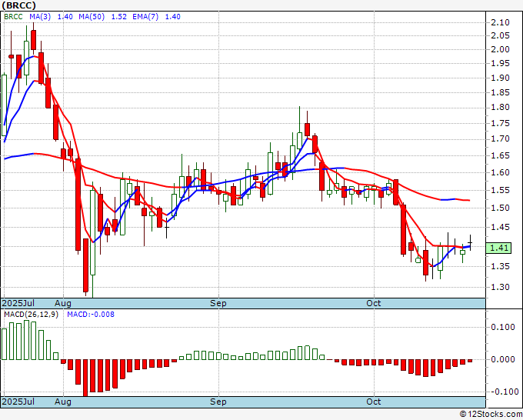Image resolution: width=523 pixels, height=420 pixels.
Task: Click the 2.10 price axis label
Action: [500, 22]
